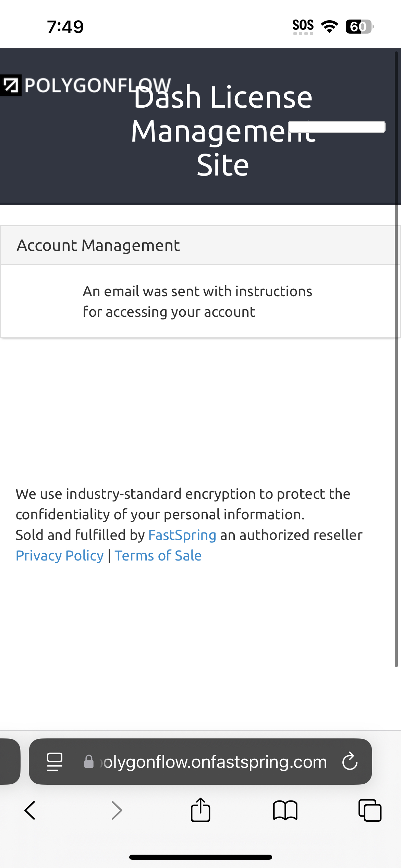Open the Terms of Sale link
401x868 pixels.
click(158, 556)
